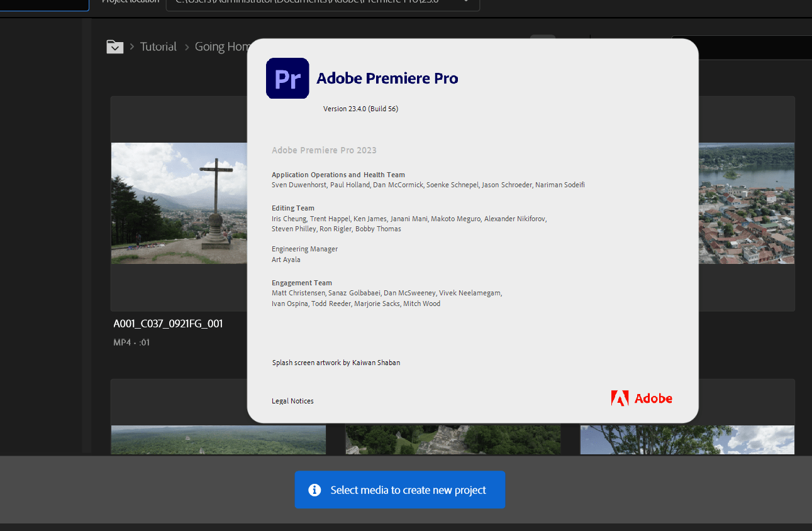The width and height of the screenshot is (812, 531).
Task: Click the 'Adobe Premiere Pro' dialog title
Action: (387, 79)
